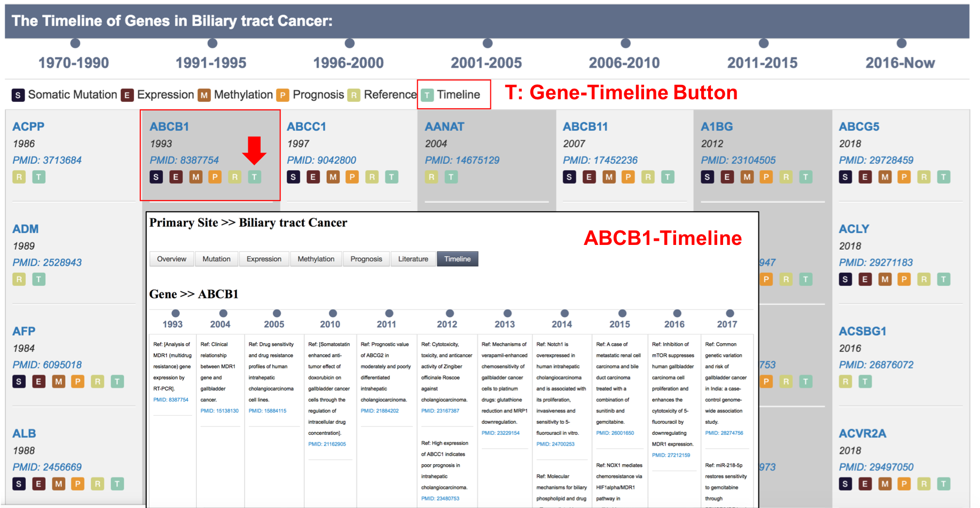
Task: Select the Prognosis tab
Action: [x=366, y=259]
